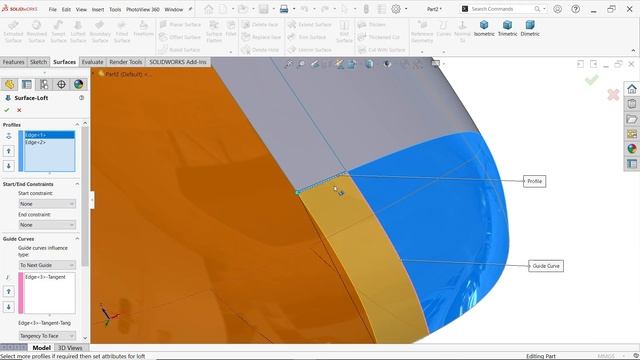Image resolution: width=640 pixels, height=360 pixels.
Task: Switch to the Evaluate tab
Action: click(92, 62)
